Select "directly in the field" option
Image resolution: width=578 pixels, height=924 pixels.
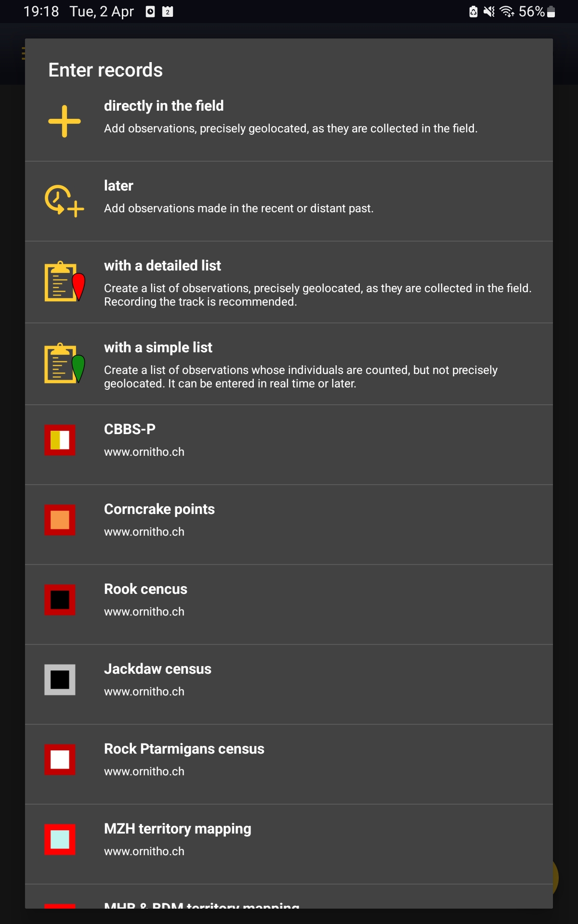[x=164, y=106]
